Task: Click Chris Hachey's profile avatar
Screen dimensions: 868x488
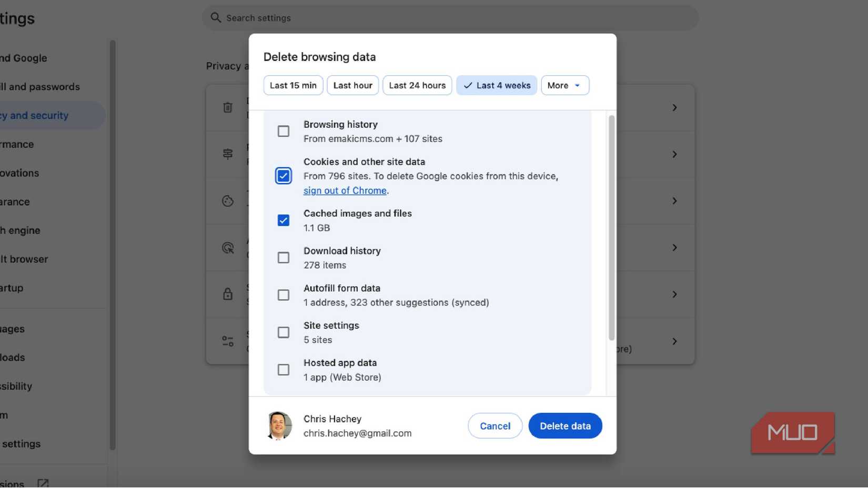Action: click(279, 425)
